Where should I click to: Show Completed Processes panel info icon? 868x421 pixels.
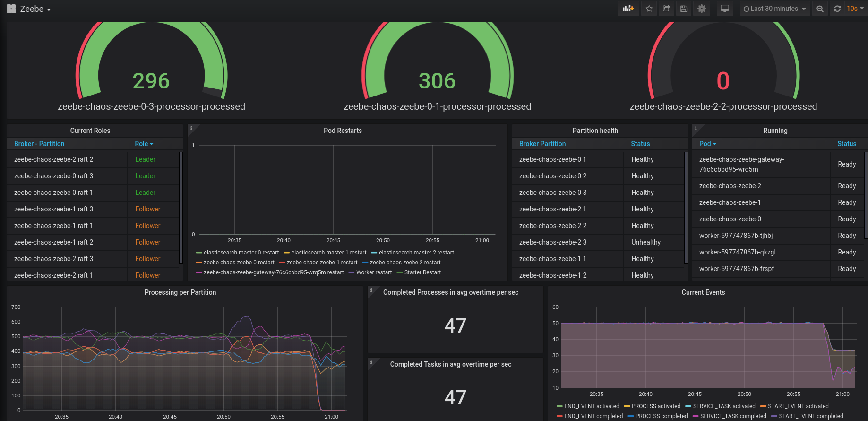(x=371, y=289)
